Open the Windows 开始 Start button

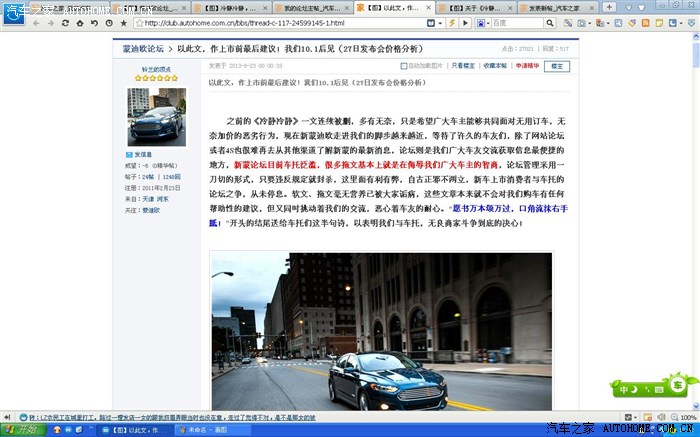point(20,429)
